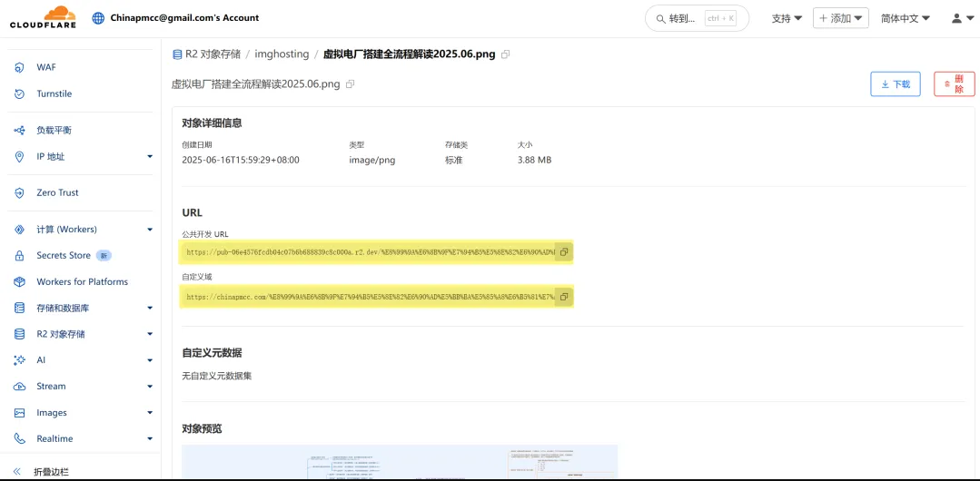This screenshot has height=481, width=980.
Task: Copy the breadcrumb file name via copy icon
Action: 506,54
